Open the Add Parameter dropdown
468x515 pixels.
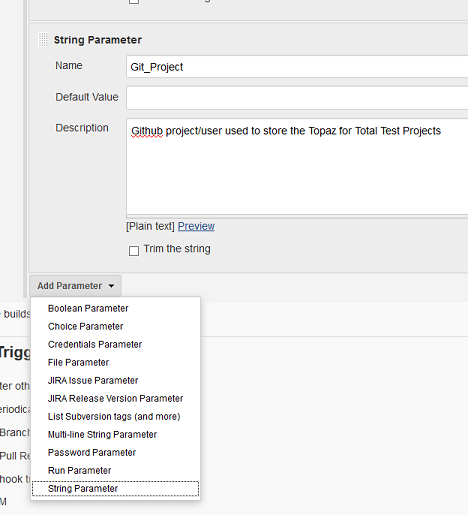click(75, 286)
